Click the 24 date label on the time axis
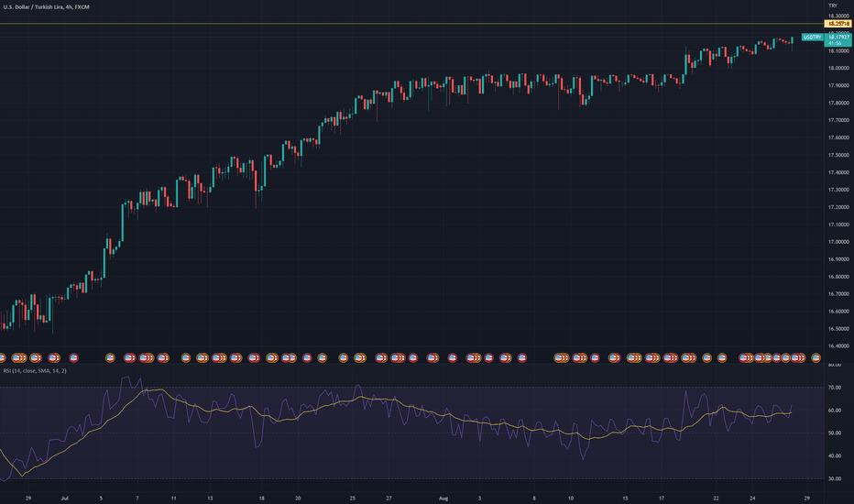This screenshot has width=854, height=504. pos(752,499)
